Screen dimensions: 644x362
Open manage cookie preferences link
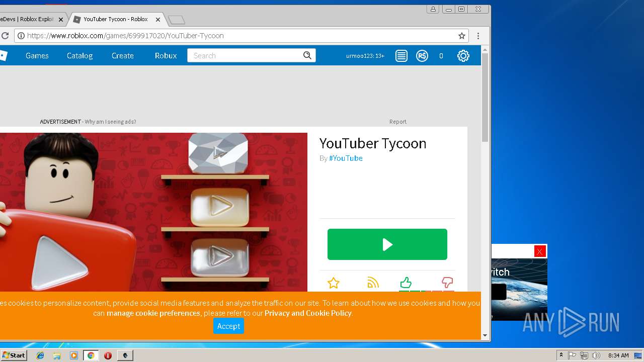(x=153, y=313)
